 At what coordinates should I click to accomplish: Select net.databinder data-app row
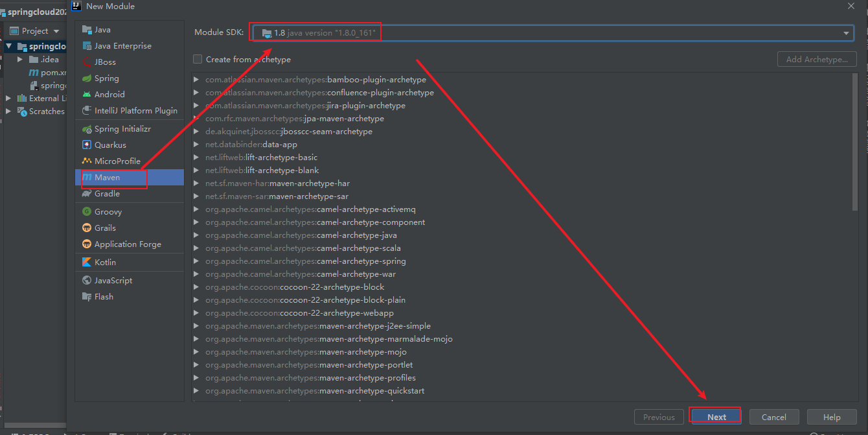click(522, 145)
